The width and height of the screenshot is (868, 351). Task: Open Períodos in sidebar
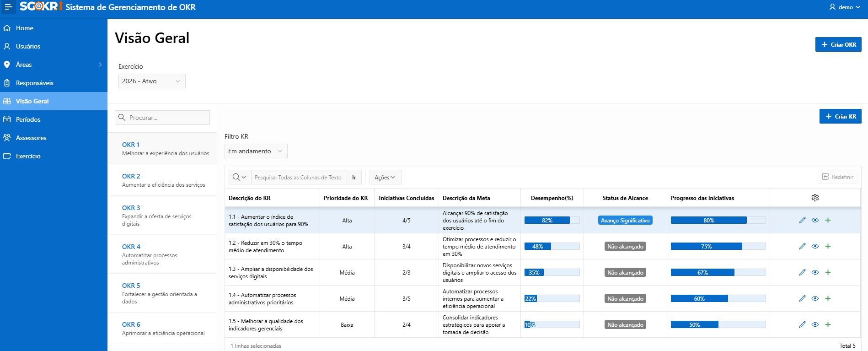tap(54, 119)
